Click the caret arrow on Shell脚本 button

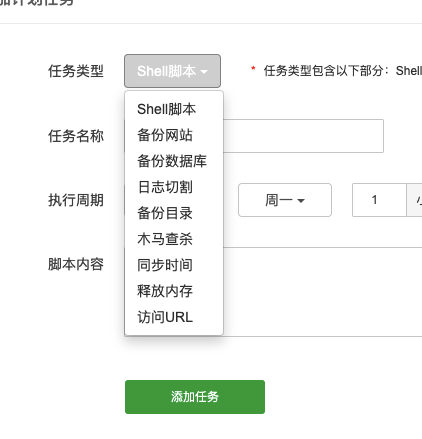tap(204, 72)
